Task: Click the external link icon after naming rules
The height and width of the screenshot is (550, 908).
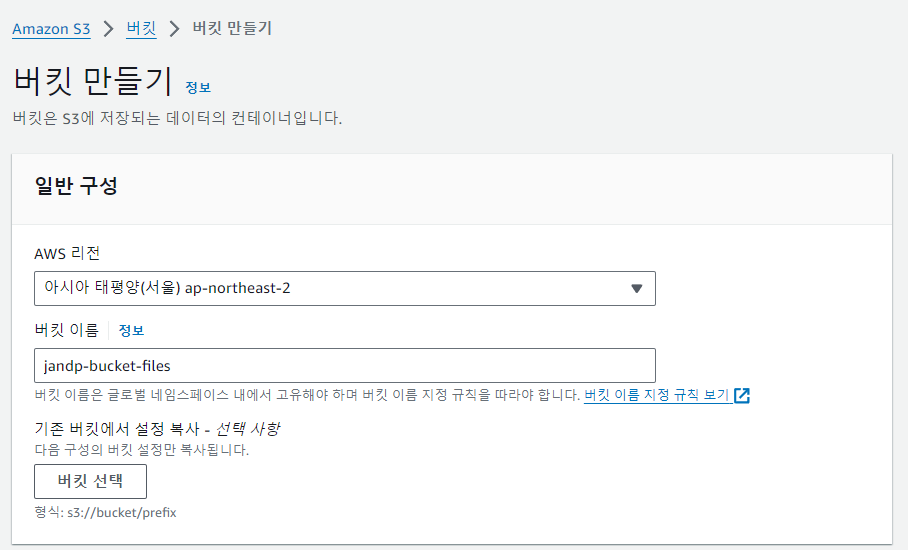Action: pyautogui.click(x=742, y=395)
